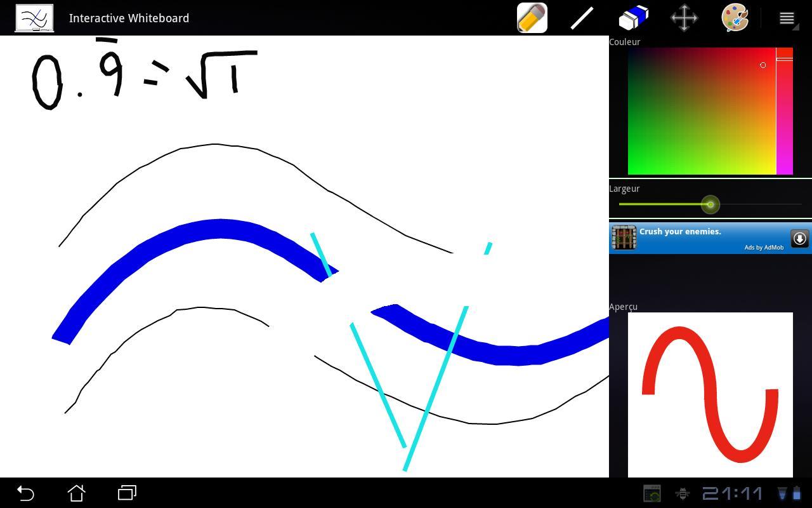Image resolution: width=812 pixels, height=508 pixels.
Task: Open the color palette tool
Action: click(734, 18)
